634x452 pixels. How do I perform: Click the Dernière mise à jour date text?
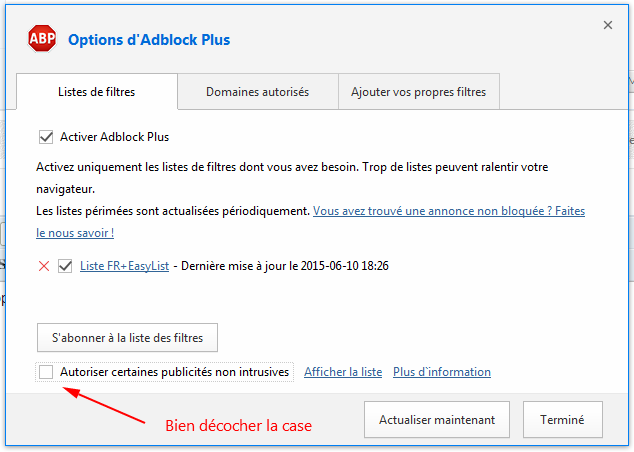(x=285, y=266)
